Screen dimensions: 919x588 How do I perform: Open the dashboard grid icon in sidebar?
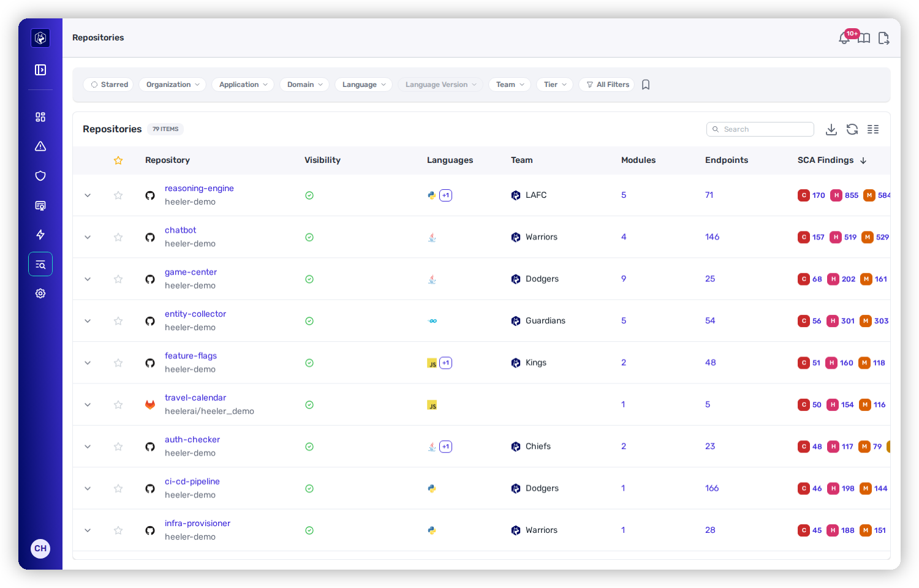[40, 117]
